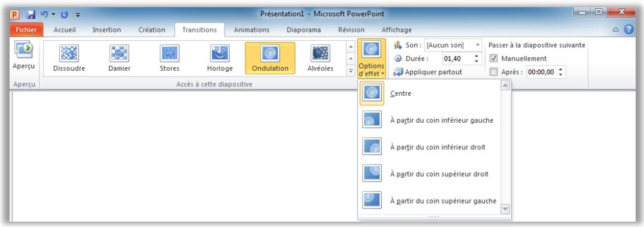Select the Damier transition
The image size is (644, 227).
[119, 58]
